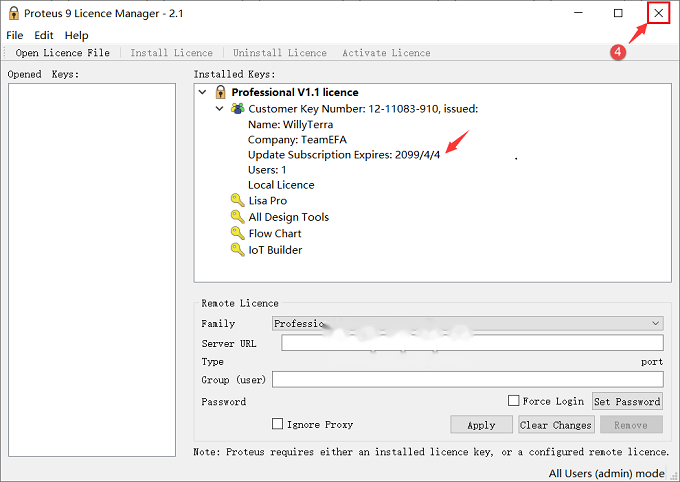Enable the Force Login checkbox
Viewport: 680px width, 482px height.
click(x=513, y=400)
